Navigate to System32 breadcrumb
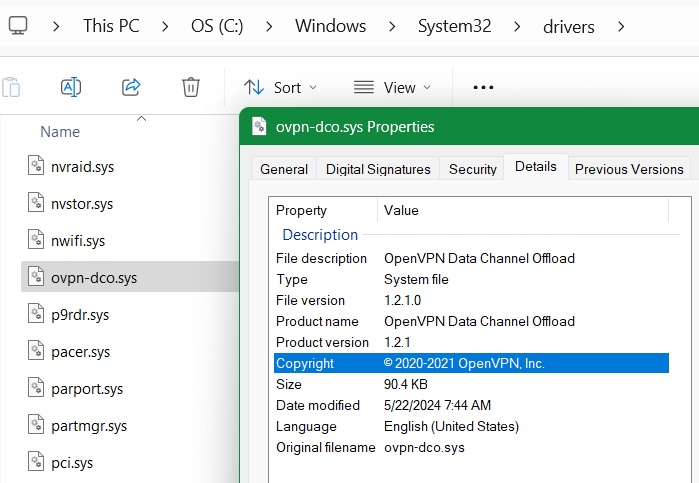699x483 pixels. click(454, 26)
